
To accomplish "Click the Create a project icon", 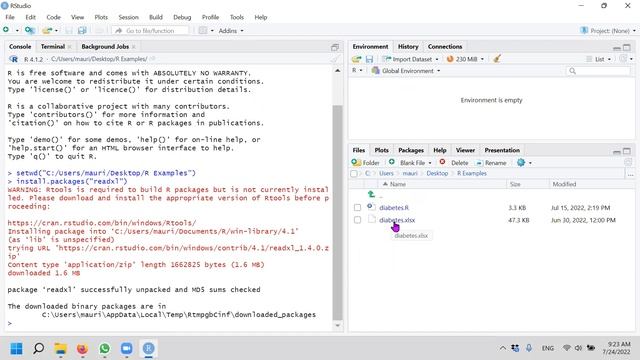I will tap(29, 30).
